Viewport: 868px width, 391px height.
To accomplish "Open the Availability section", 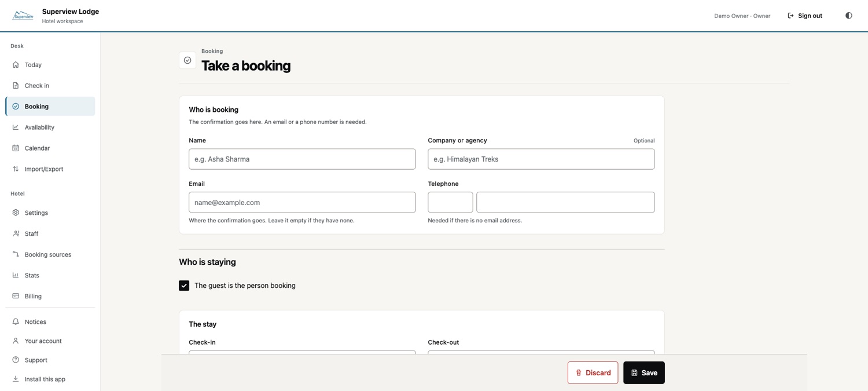I will click(50, 127).
